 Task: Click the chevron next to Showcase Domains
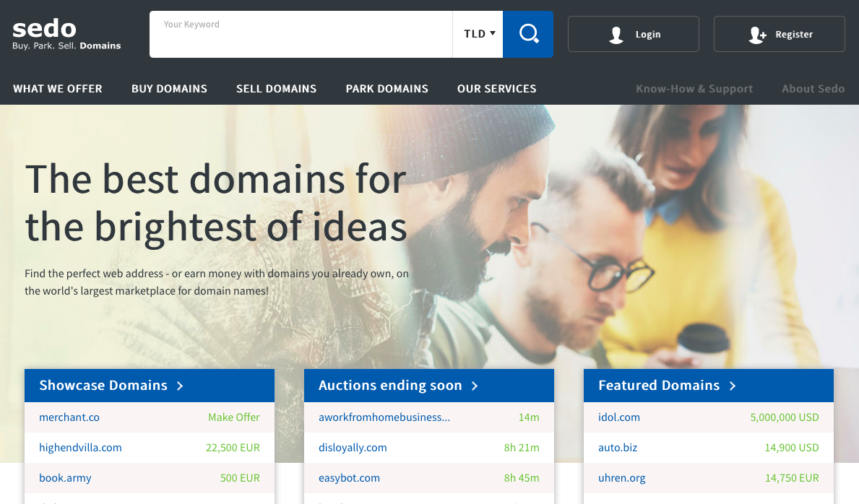(180, 386)
